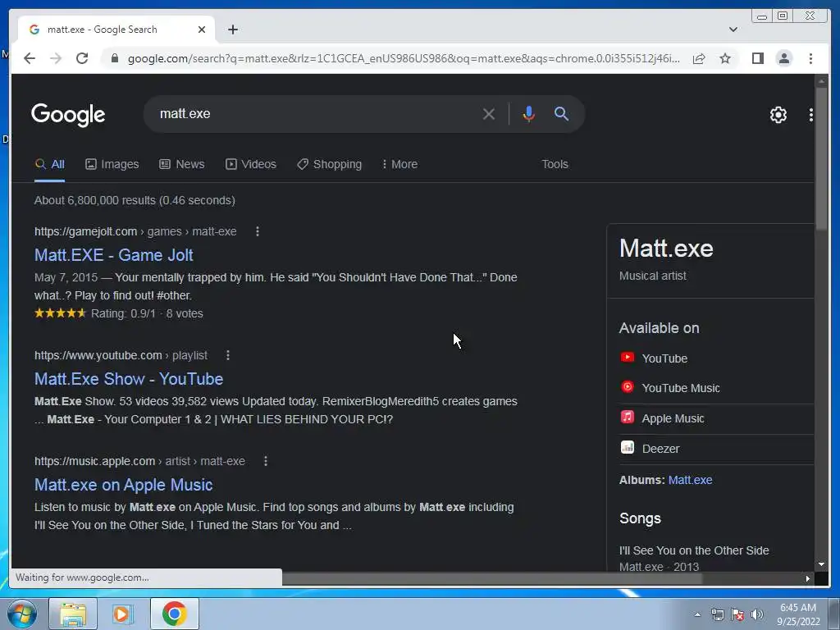Open the tab search dropdown chevron
Screen dimensions: 840x630
pyautogui.click(x=733, y=30)
